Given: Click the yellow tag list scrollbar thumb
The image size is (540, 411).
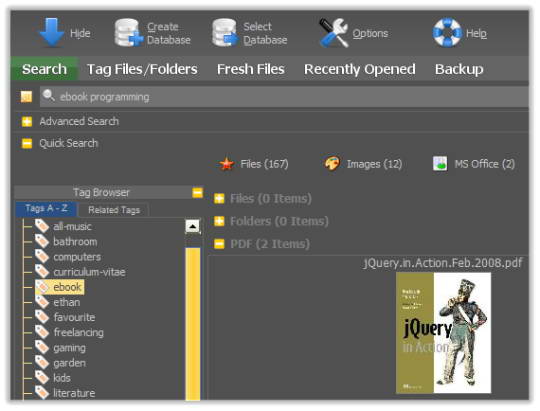Looking at the screenshot, I should 193,324.
